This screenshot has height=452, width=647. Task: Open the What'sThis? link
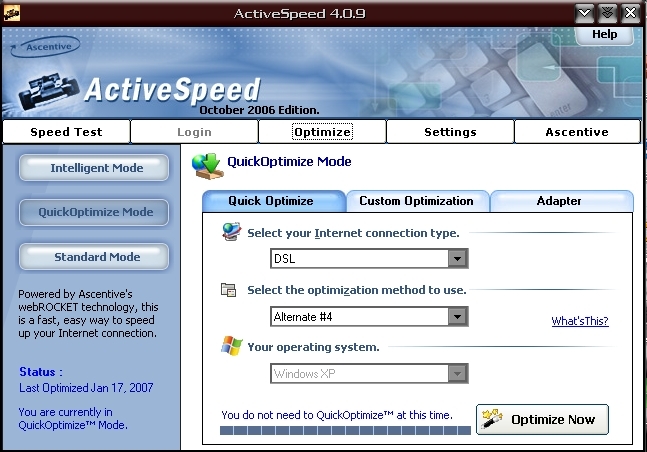(x=580, y=321)
